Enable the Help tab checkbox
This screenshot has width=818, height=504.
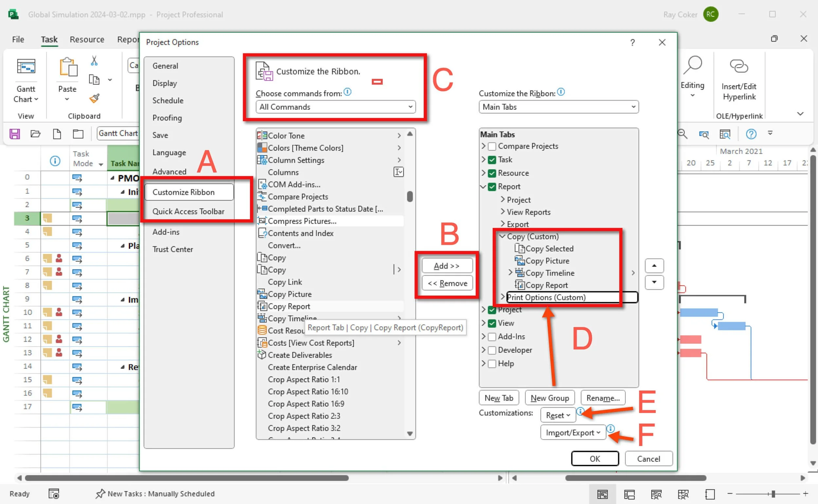pyautogui.click(x=492, y=364)
